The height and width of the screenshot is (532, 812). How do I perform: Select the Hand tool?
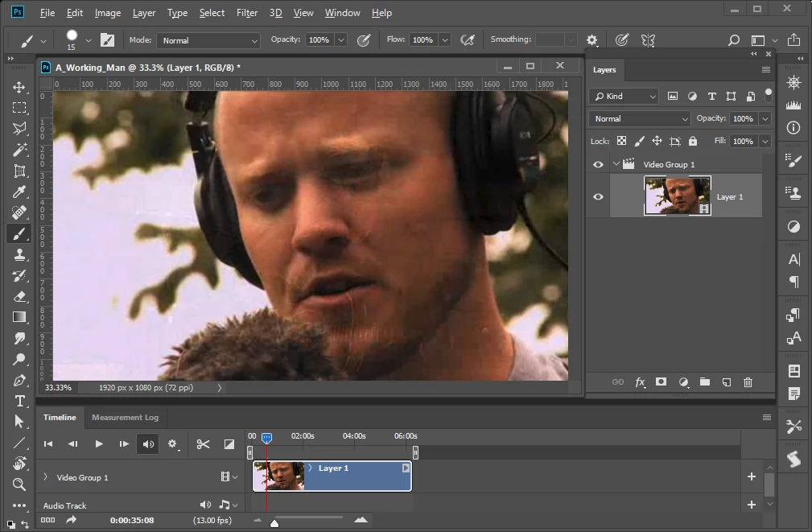pyautogui.click(x=19, y=463)
